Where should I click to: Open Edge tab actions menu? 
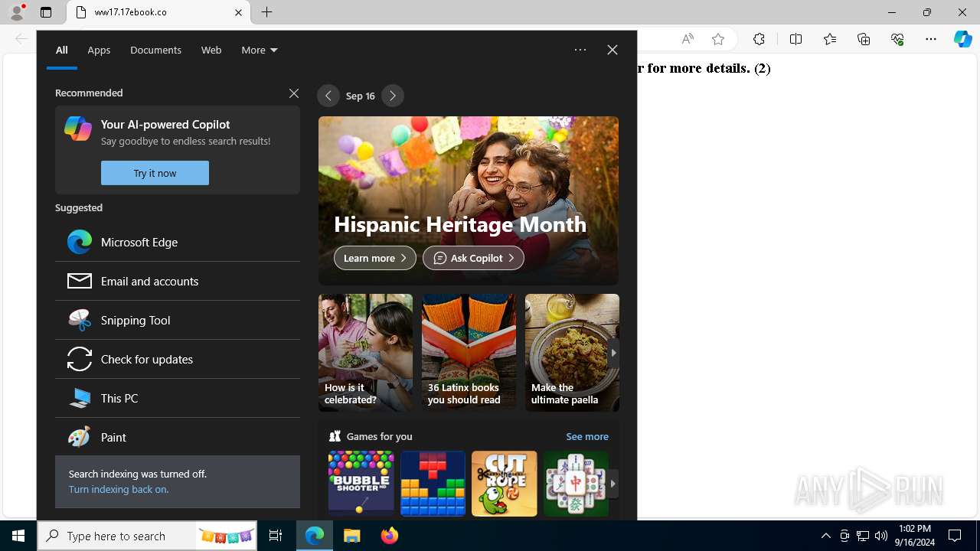click(46, 12)
